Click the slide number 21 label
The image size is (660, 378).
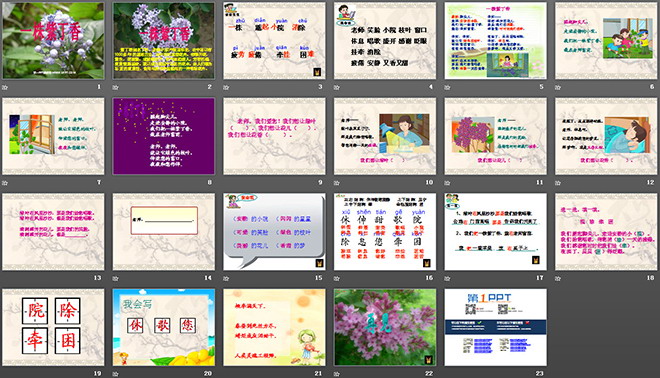(x=319, y=373)
